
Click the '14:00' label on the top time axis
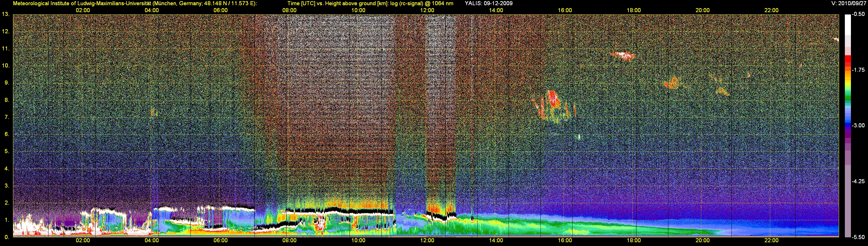(496, 10)
